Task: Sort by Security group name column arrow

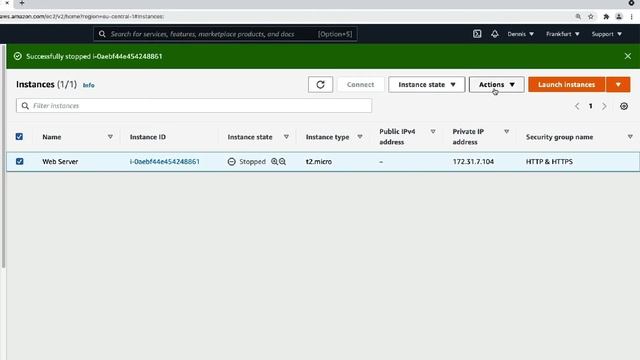Action: tap(630, 137)
